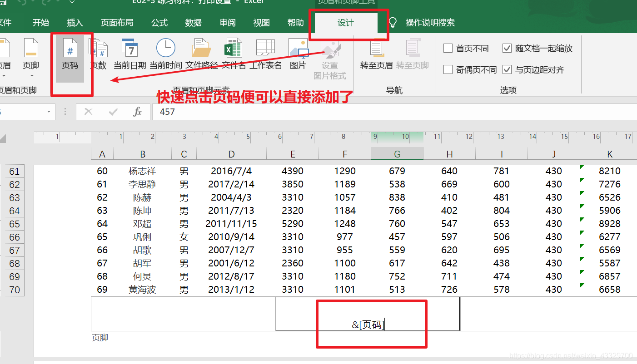Open the 审阅 tab

(x=228, y=23)
